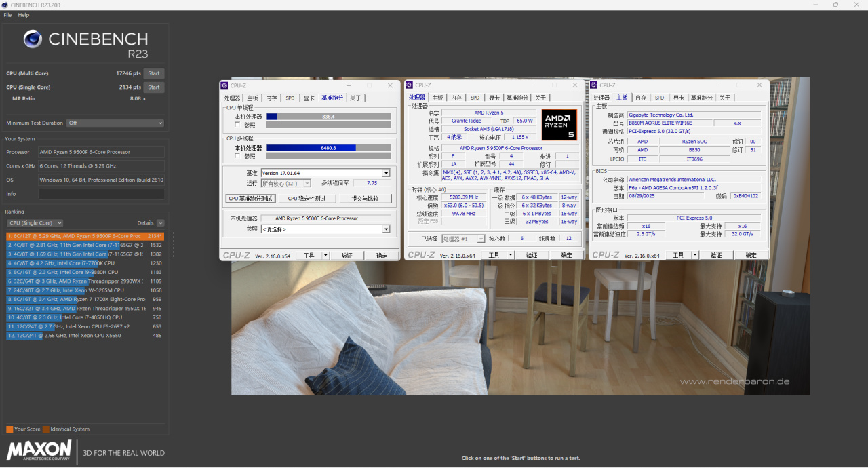Switch to 显卡 tab in processor CPU-Z window
Image resolution: width=868 pixels, height=468 pixels.
coord(494,98)
